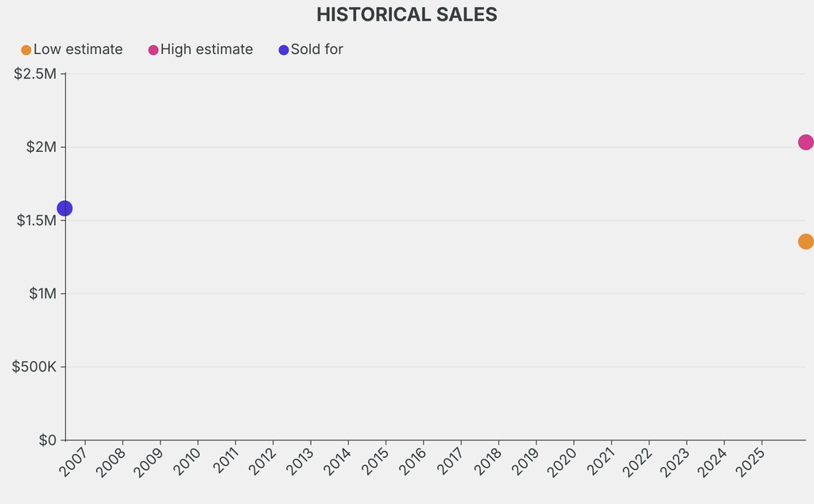Click the $2.5M y-axis label
Screen dimensions: 814x504
tap(35, 74)
